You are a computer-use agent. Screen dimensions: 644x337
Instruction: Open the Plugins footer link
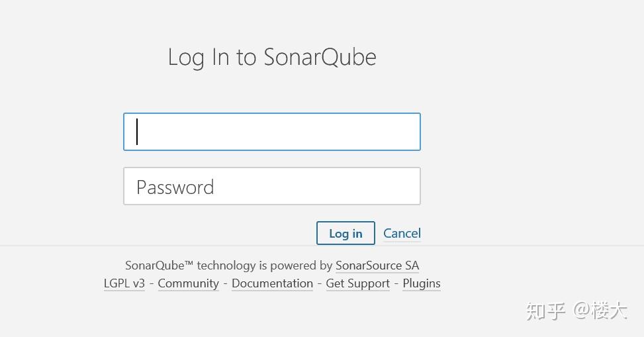coord(422,283)
